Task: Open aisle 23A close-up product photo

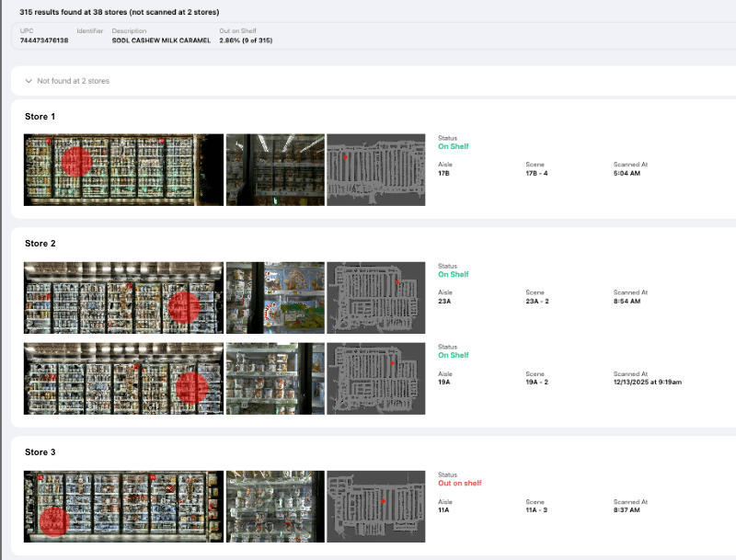Action: (275, 297)
